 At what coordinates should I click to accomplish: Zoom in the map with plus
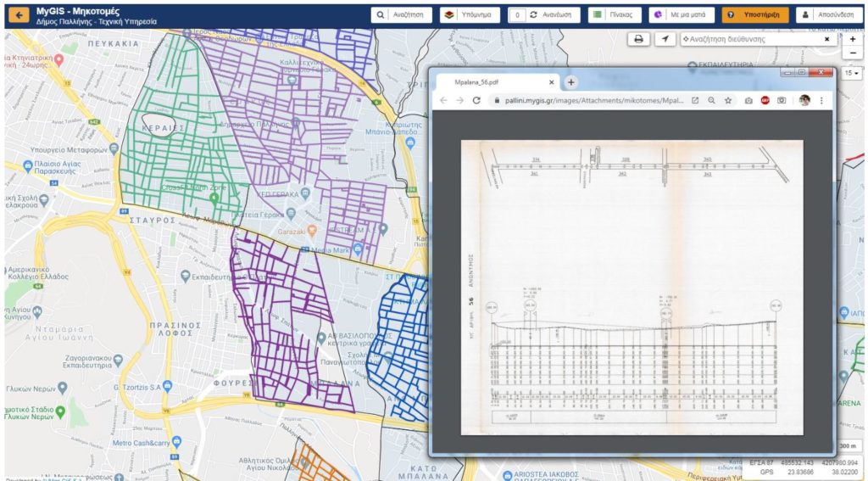pos(853,39)
